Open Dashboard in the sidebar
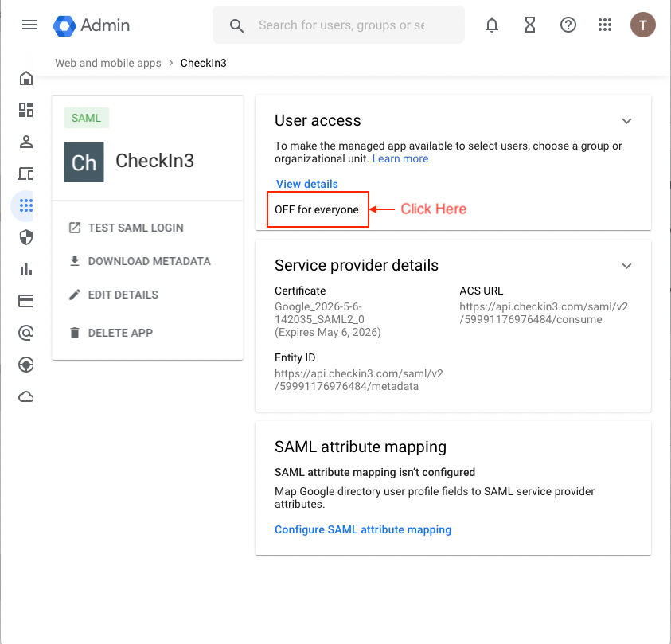 coord(26,110)
